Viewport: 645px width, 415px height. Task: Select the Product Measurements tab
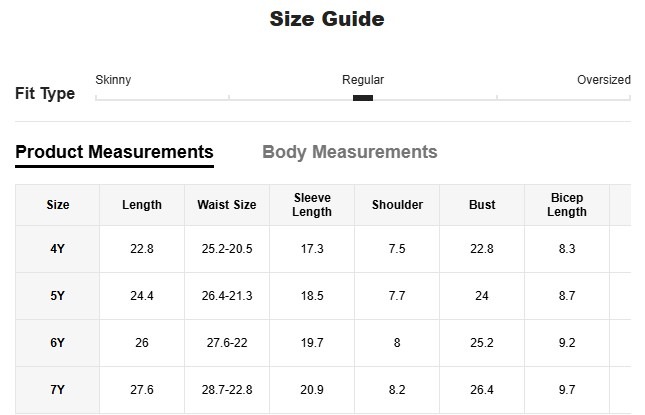tap(114, 152)
